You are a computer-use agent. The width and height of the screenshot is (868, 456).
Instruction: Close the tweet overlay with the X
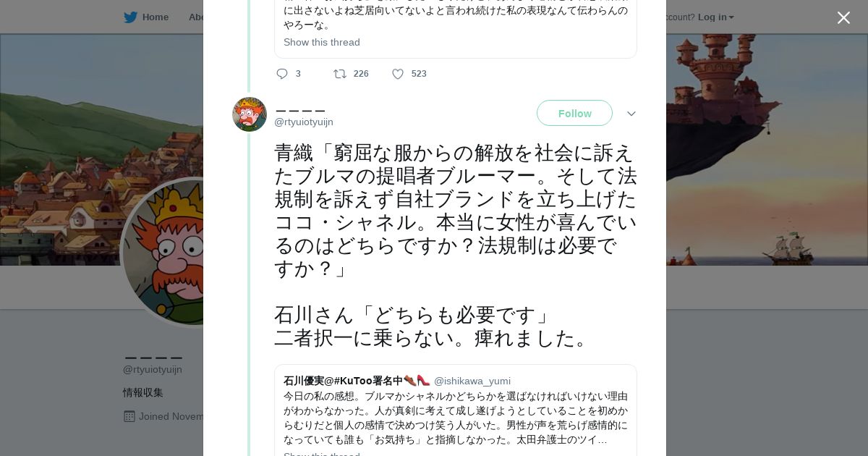click(x=843, y=18)
